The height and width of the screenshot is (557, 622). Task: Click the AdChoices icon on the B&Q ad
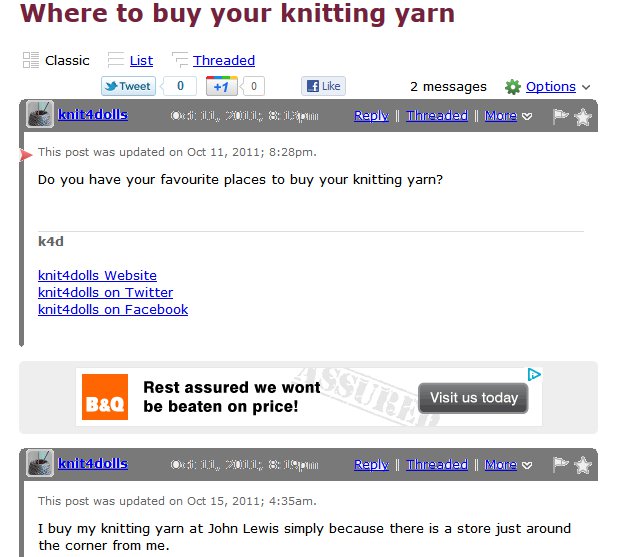tap(535, 375)
